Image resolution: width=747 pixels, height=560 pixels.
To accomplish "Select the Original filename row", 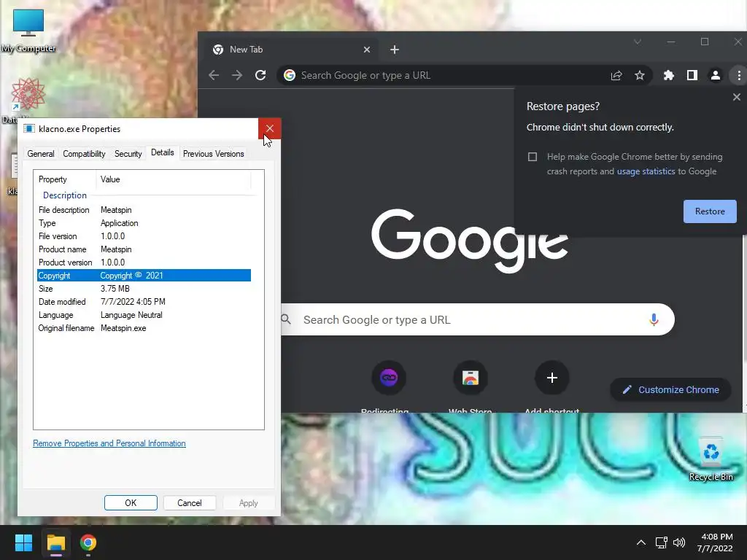I will [144, 328].
